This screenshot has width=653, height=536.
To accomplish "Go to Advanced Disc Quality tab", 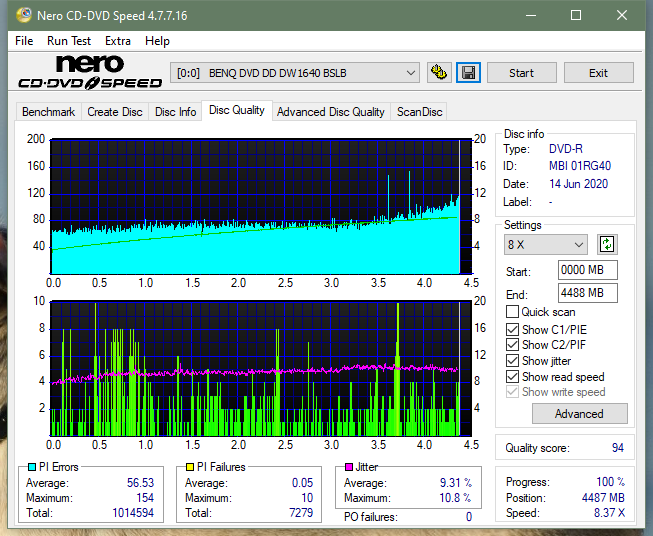I will click(x=331, y=112).
